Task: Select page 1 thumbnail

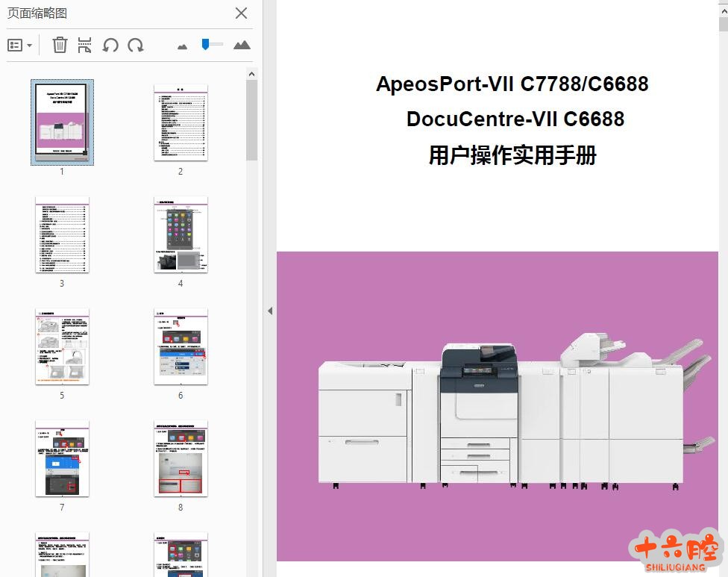Action: 62,122
